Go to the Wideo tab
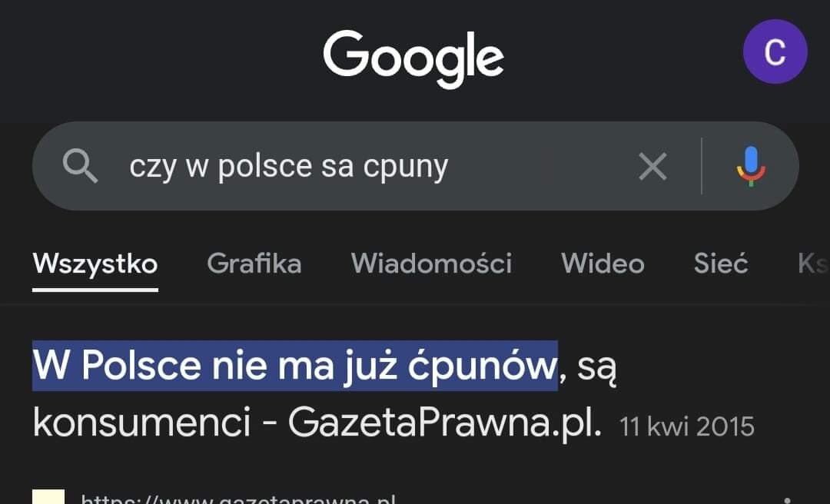The image size is (830, 504). [603, 264]
